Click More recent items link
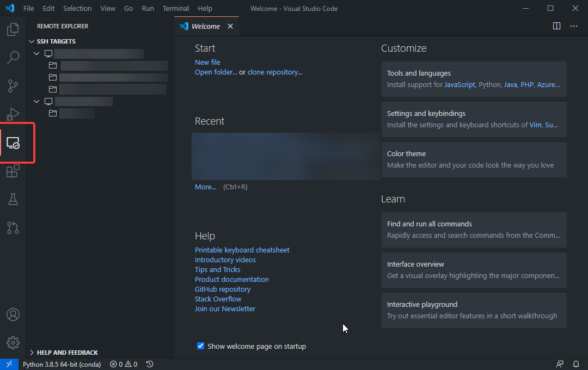Screen dimensions: 588x370 [205, 187]
